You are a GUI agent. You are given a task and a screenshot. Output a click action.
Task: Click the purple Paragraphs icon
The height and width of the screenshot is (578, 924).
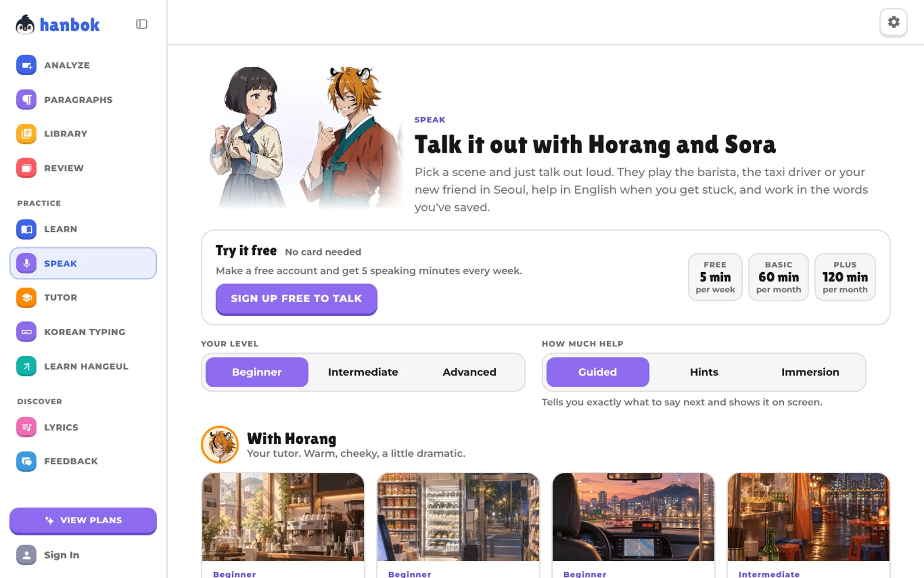27,99
